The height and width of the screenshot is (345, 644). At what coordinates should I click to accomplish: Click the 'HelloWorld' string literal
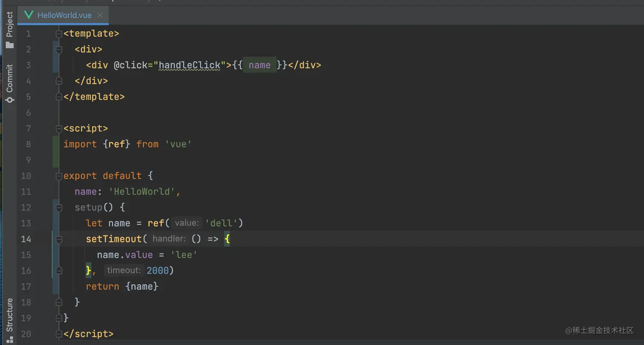(x=142, y=191)
